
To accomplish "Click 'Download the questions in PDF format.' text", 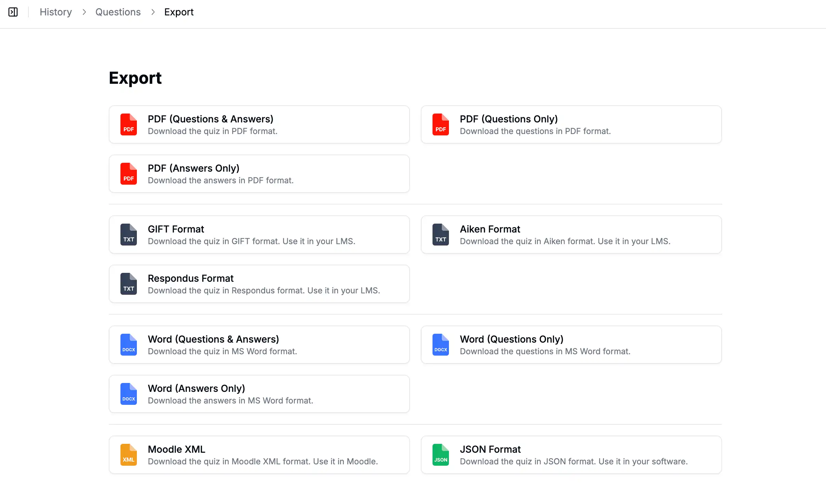I will [535, 131].
